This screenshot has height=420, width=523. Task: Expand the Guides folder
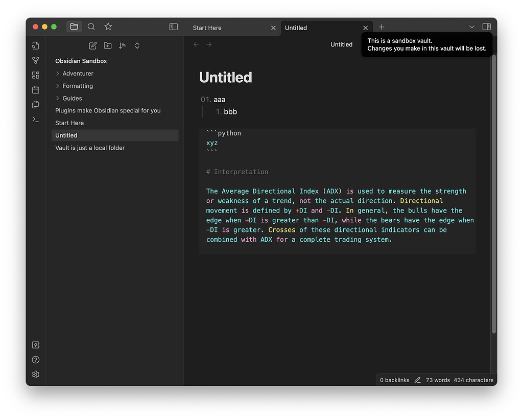click(x=58, y=98)
